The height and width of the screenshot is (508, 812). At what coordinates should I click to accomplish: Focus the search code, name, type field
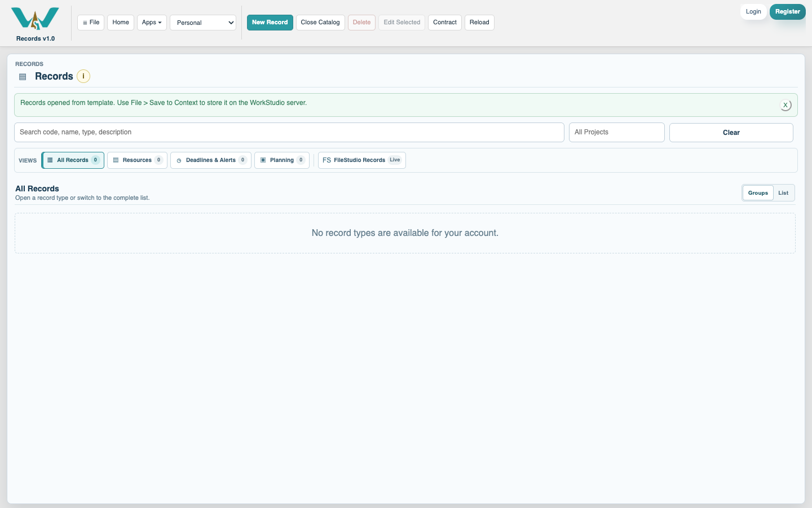(289, 132)
